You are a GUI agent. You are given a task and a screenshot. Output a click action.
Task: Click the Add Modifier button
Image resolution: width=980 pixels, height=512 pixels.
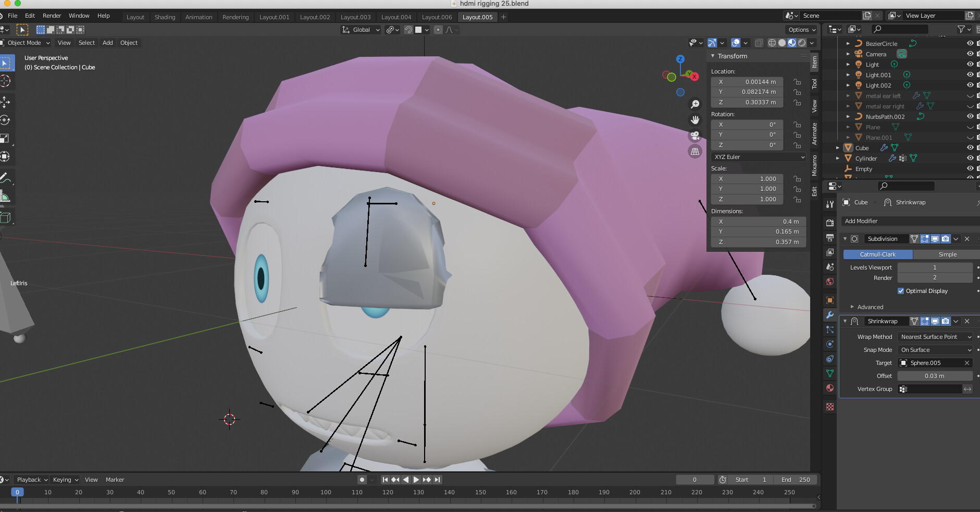click(x=910, y=221)
